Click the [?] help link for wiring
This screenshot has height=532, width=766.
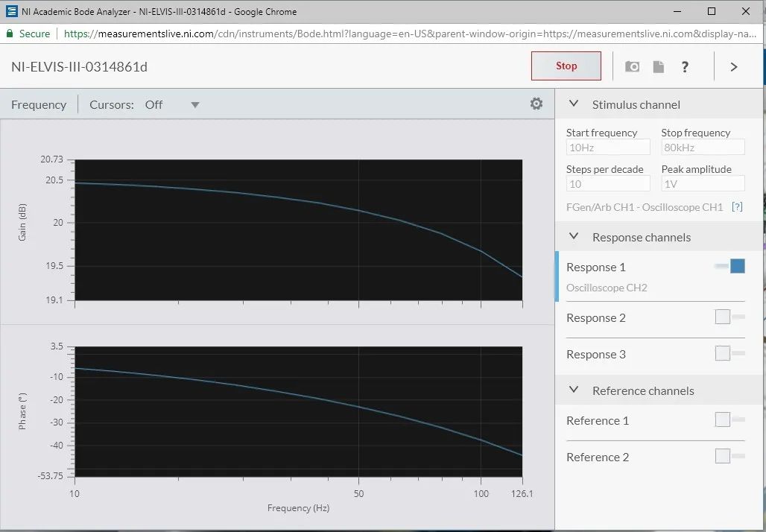(737, 206)
